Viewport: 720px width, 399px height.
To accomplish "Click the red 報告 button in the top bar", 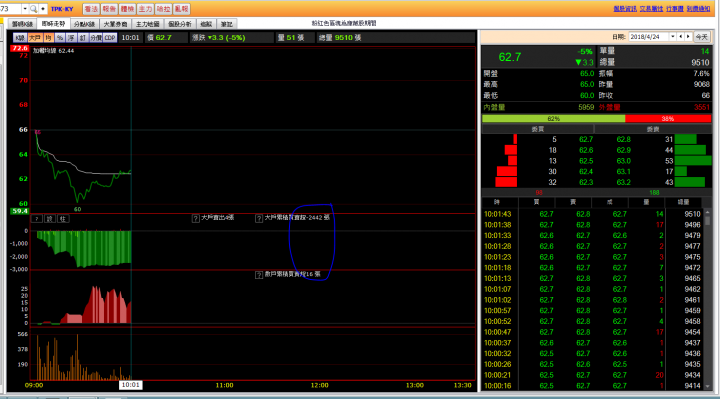I will [x=109, y=9].
